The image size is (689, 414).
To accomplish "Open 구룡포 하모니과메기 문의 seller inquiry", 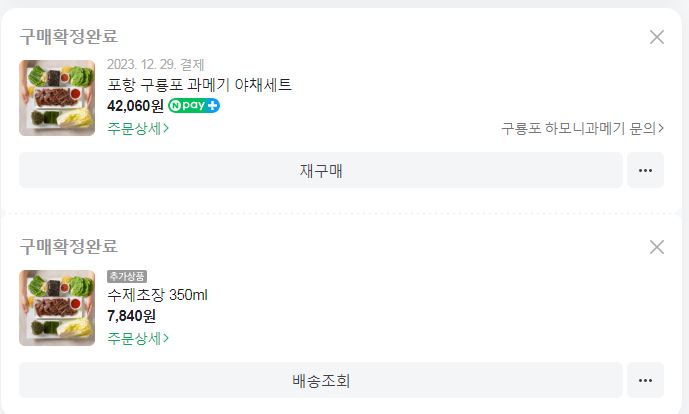I will tap(583, 128).
